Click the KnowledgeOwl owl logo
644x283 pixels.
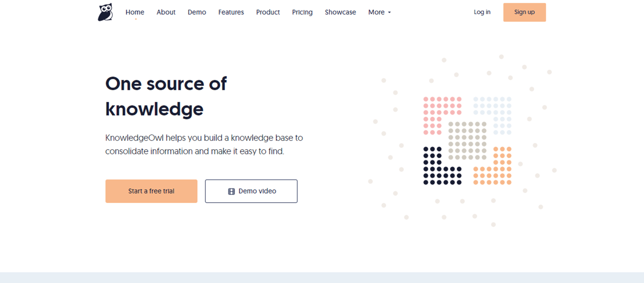click(105, 12)
